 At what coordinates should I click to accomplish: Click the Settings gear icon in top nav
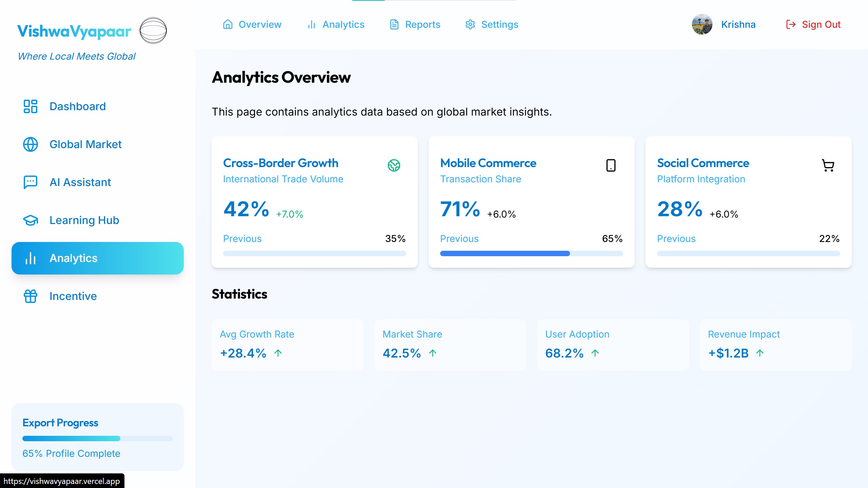tap(470, 24)
